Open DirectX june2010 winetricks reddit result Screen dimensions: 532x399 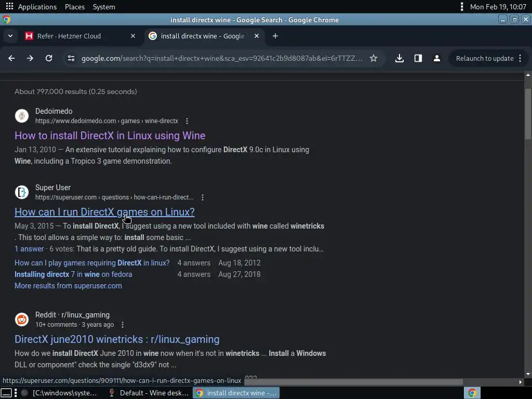(117, 339)
